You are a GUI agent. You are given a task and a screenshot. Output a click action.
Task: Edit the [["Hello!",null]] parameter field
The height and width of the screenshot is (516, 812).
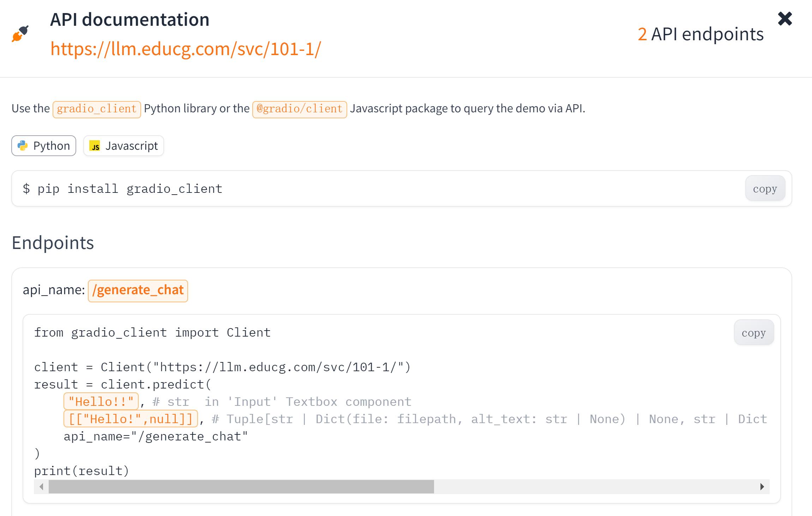click(x=130, y=419)
